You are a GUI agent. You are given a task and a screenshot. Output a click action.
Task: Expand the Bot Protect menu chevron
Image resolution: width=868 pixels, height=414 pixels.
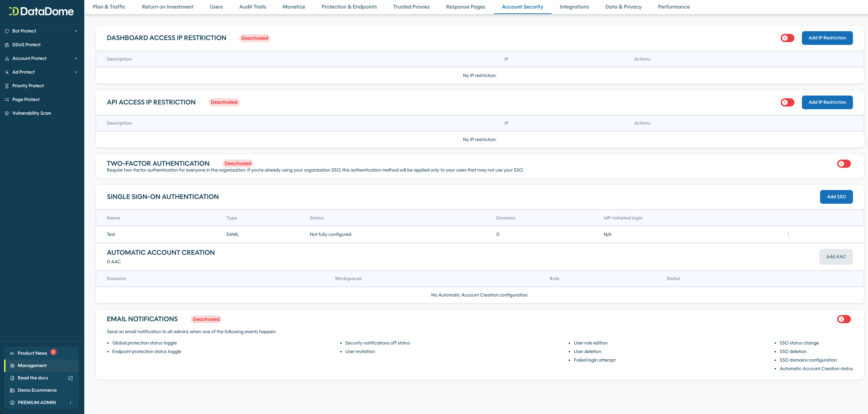76,31
